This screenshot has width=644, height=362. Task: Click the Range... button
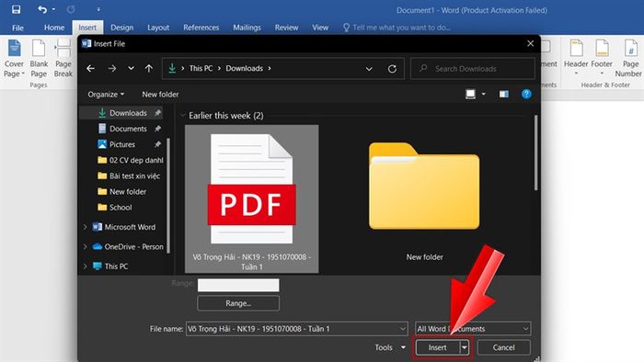[x=238, y=303]
